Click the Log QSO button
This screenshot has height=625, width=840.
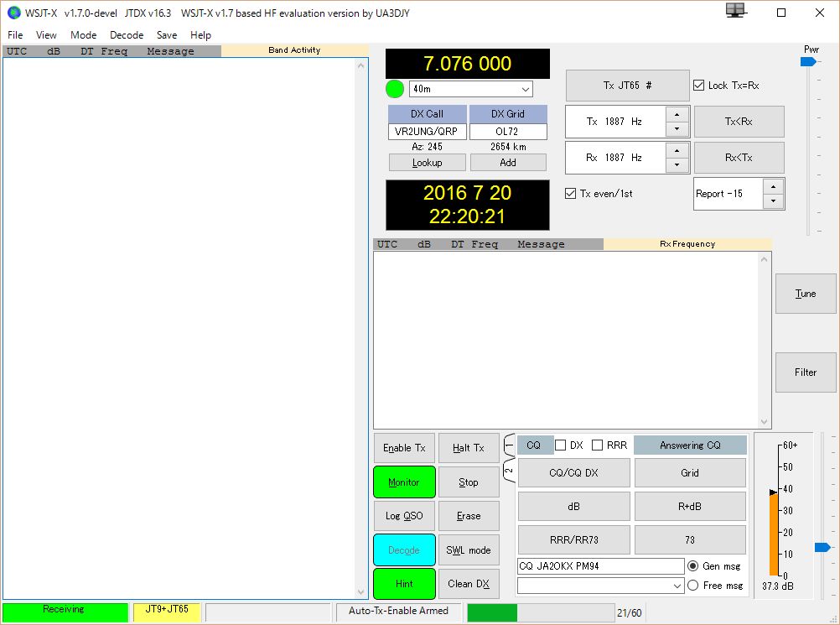click(404, 516)
